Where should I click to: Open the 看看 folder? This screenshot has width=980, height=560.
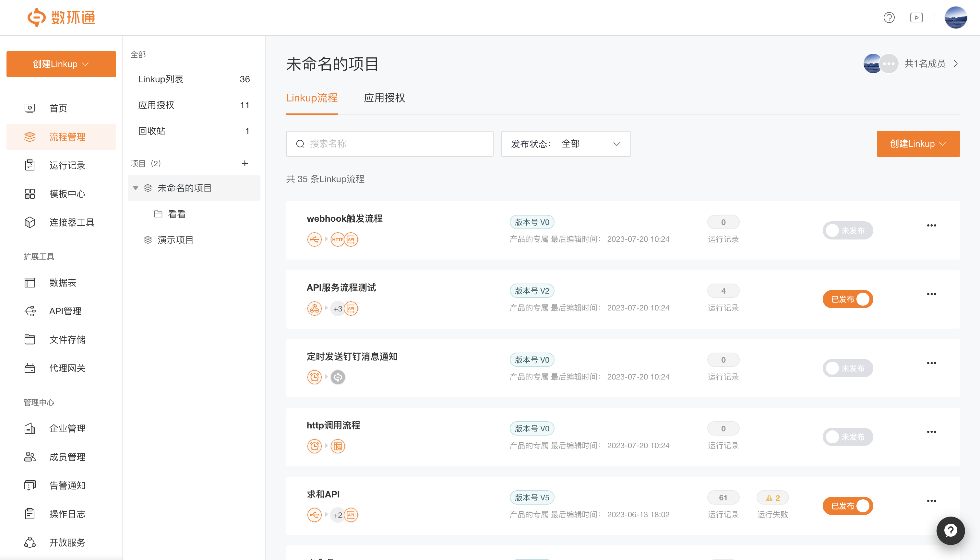pos(194,214)
